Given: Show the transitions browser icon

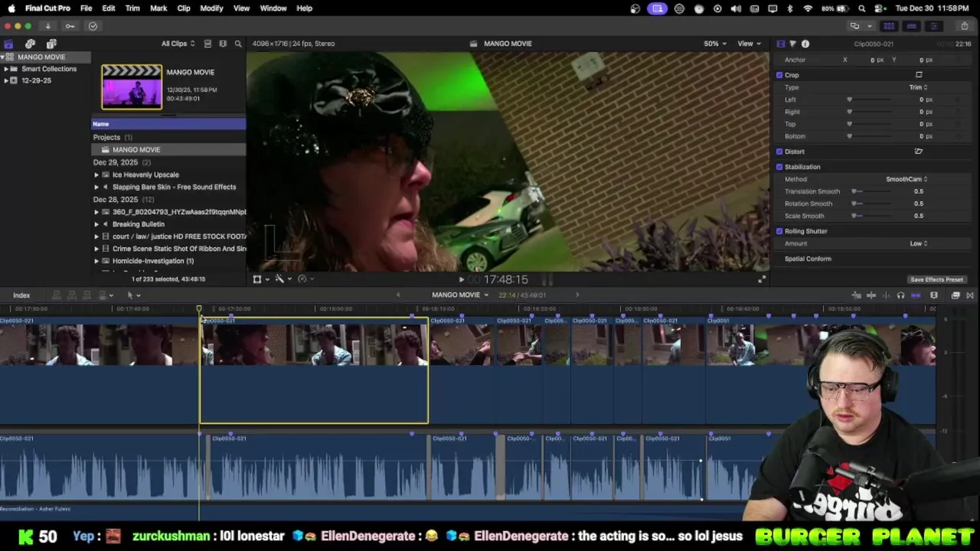Looking at the screenshot, I should [x=970, y=295].
